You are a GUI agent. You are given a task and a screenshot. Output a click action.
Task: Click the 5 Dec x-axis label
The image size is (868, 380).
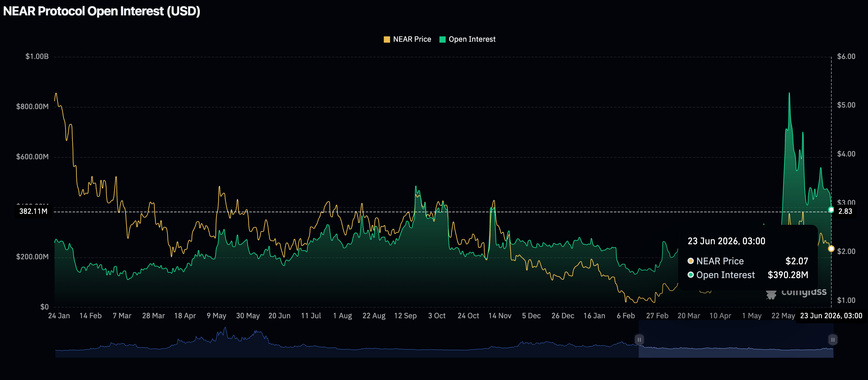point(531,316)
